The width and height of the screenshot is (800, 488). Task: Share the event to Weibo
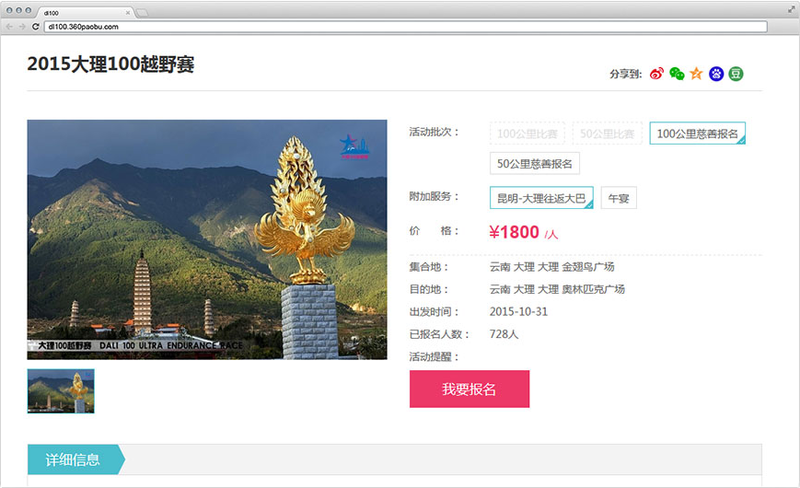(656, 74)
